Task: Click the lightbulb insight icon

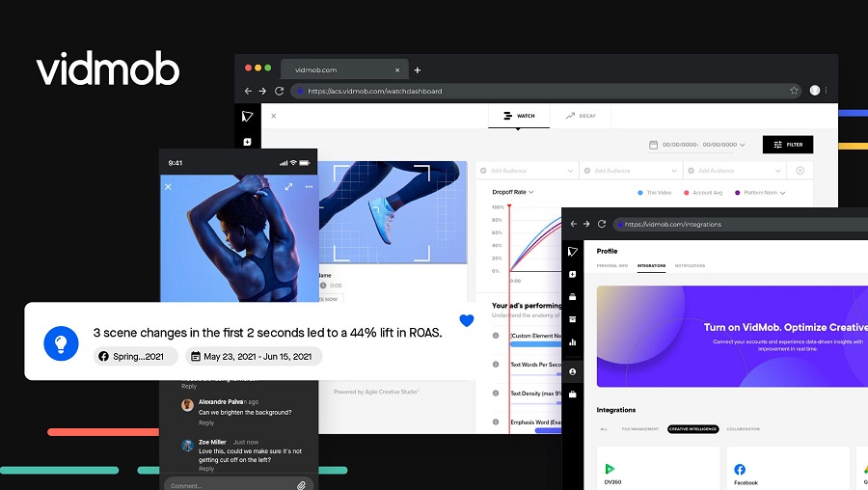Action: [61, 343]
